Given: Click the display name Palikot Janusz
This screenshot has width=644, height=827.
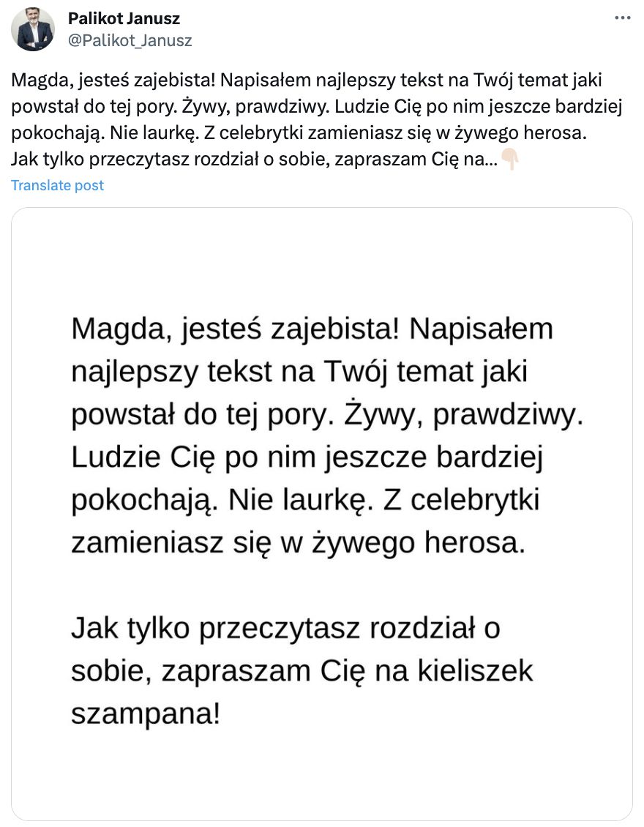Looking at the screenshot, I should [124, 18].
